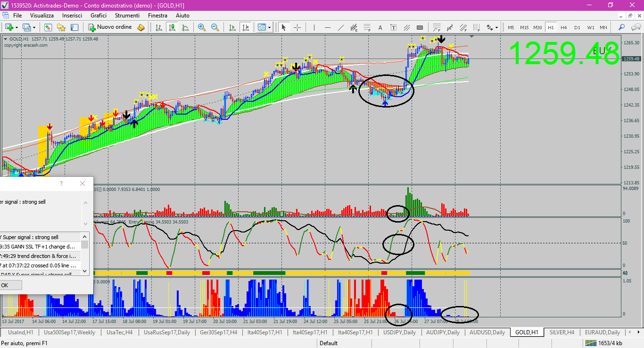The height and width of the screenshot is (348, 644).
Task: Expand the arrows objects dropdown arrow
Action: click(497, 27)
